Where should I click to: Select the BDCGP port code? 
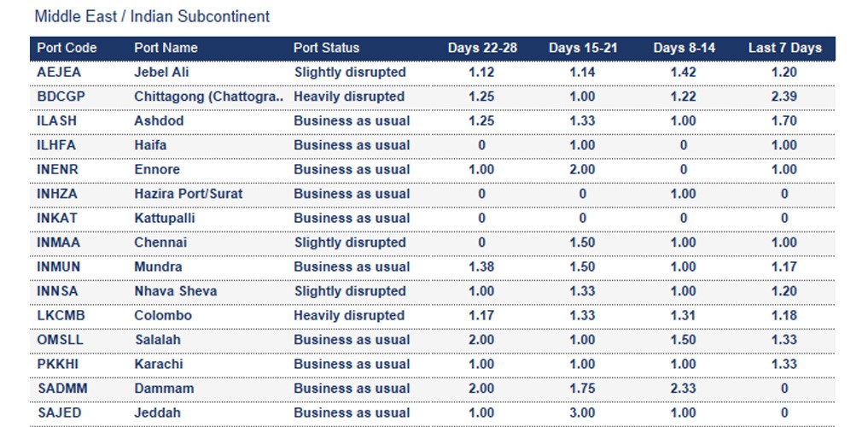(61, 97)
